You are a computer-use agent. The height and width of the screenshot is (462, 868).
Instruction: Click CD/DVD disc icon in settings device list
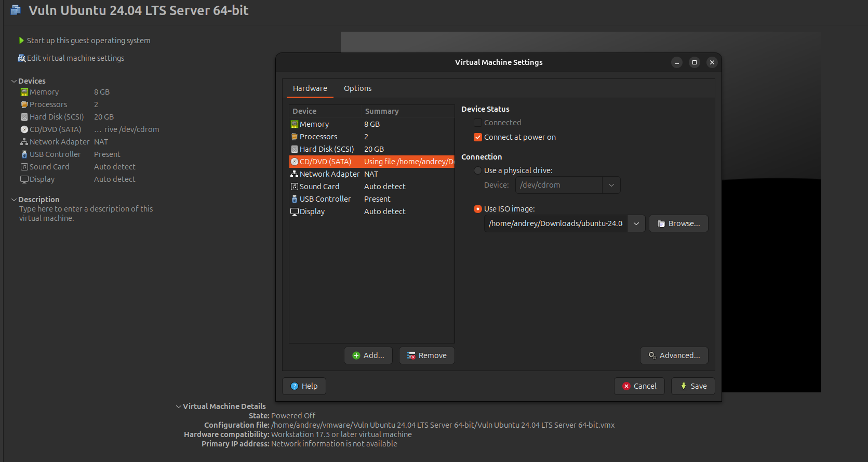click(295, 162)
